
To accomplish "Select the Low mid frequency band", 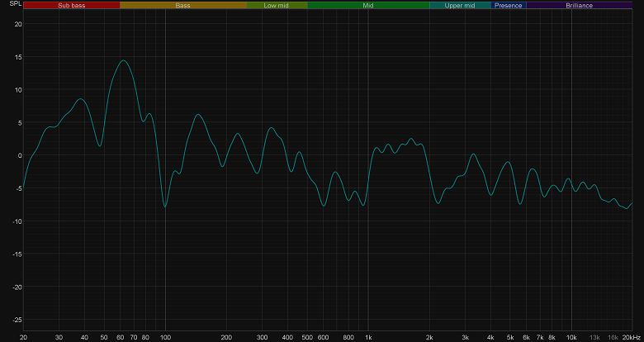I will tap(277, 5).
